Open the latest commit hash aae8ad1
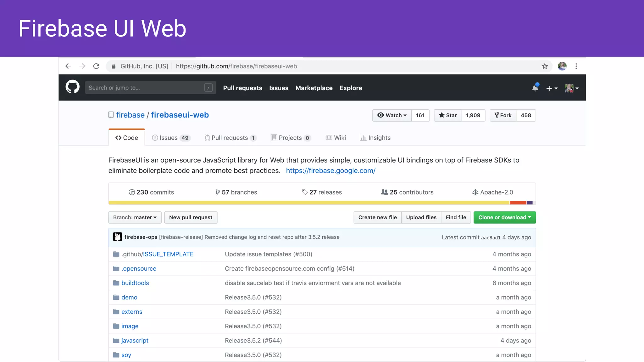This screenshot has height=362, width=644. 491,238
